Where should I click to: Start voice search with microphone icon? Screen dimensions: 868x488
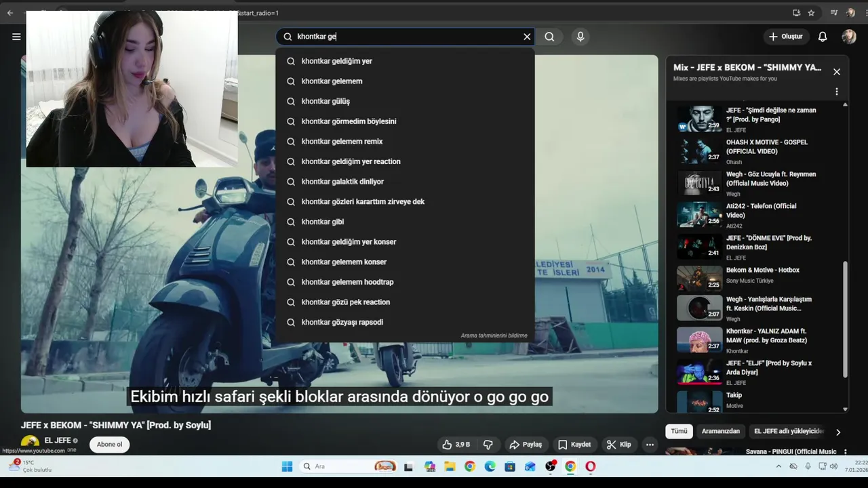pos(580,37)
